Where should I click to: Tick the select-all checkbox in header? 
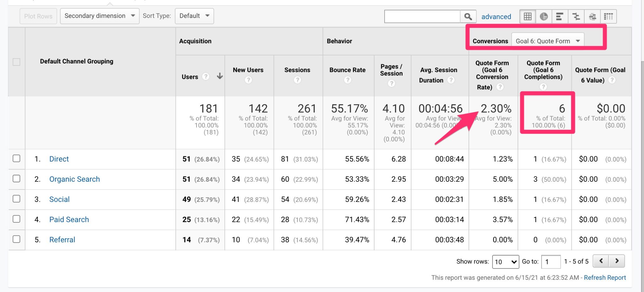pos(17,61)
